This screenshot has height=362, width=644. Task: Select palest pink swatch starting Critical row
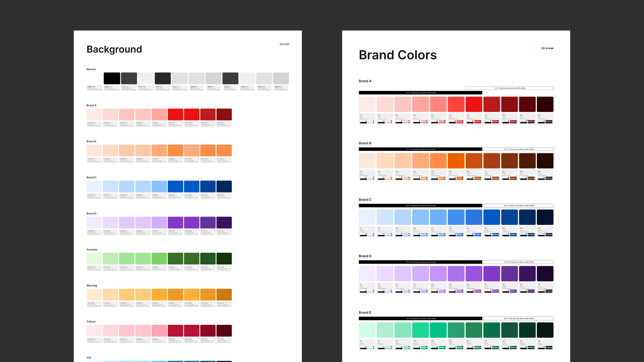(x=94, y=331)
